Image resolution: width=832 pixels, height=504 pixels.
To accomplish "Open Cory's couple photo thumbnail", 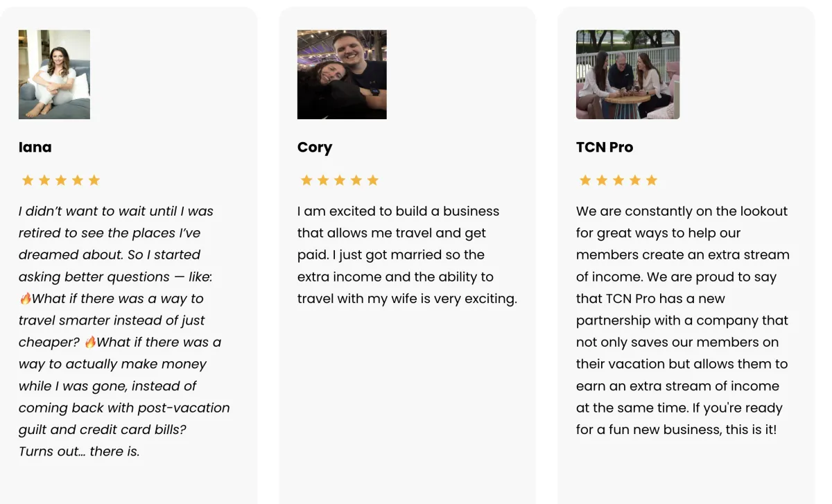I will point(342,74).
